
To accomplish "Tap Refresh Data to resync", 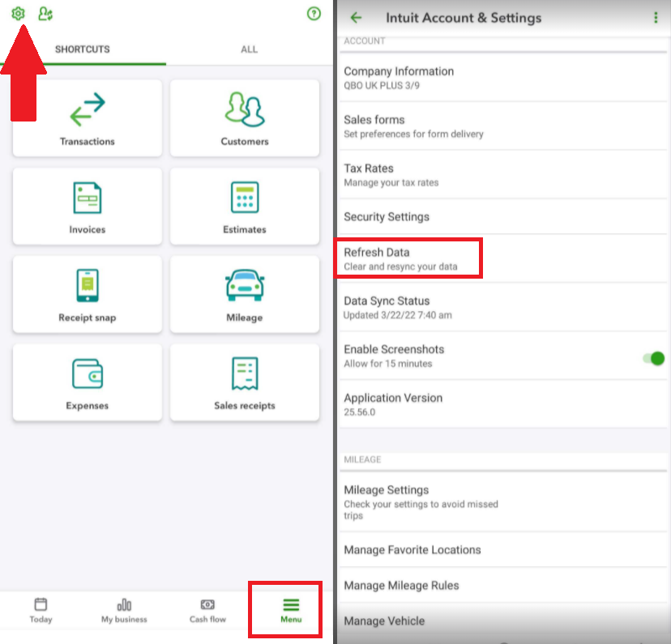I will [503, 258].
